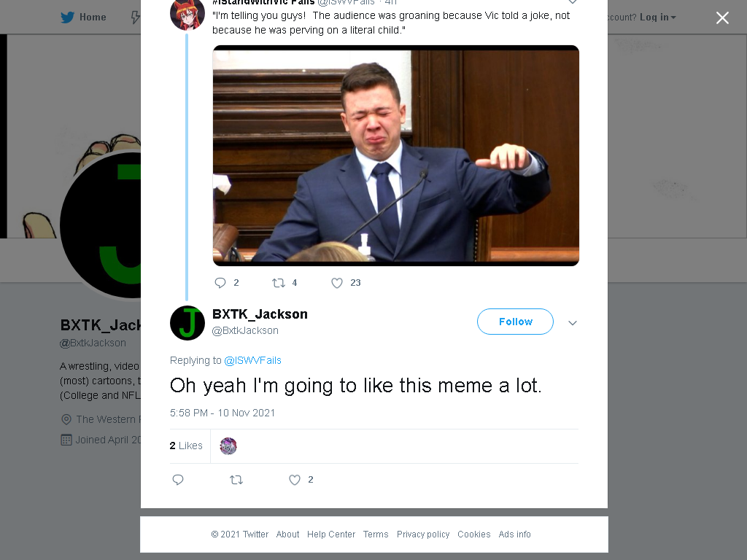
Task: Like the ISWVFails tweet with 23 likes
Action: tap(337, 283)
